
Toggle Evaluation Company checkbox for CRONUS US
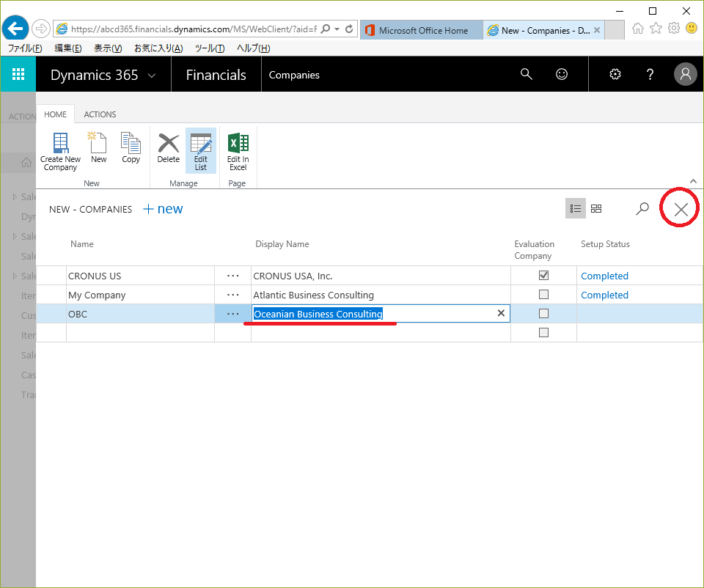[x=543, y=276]
